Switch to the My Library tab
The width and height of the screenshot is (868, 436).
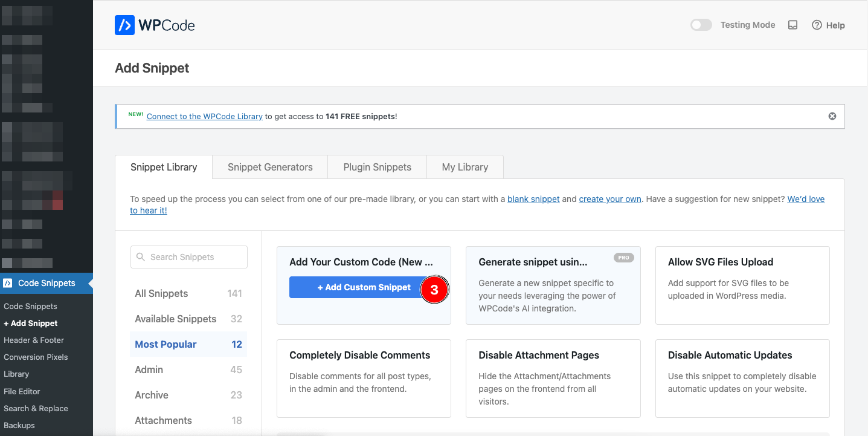pyautogui.click(x=465, y=168)
